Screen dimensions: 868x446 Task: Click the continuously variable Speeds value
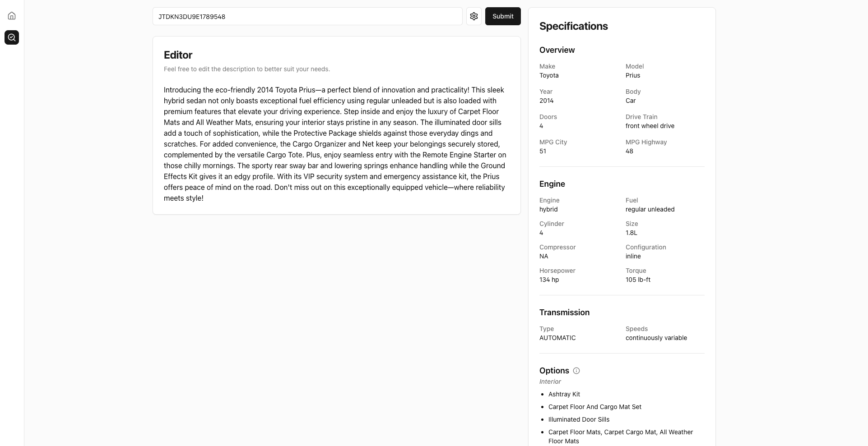(656, 338)
